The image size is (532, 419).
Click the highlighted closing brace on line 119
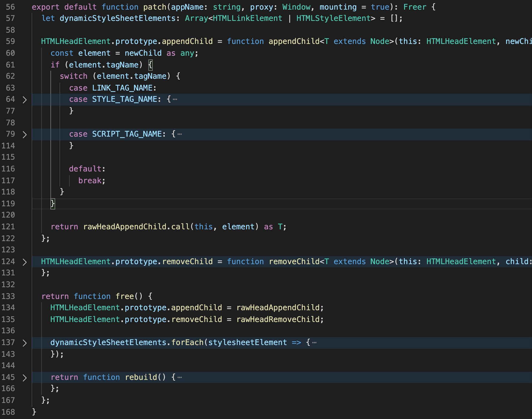coord(53,204)
